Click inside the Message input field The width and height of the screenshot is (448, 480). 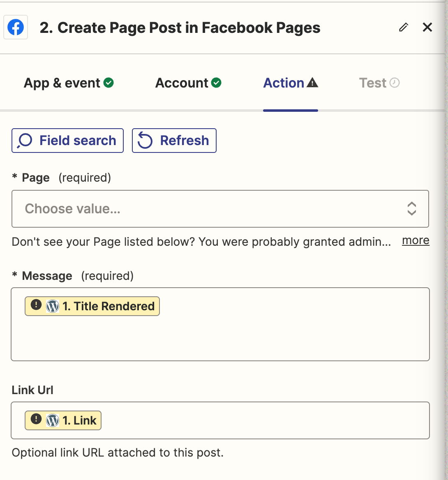[x=220, y=324]
